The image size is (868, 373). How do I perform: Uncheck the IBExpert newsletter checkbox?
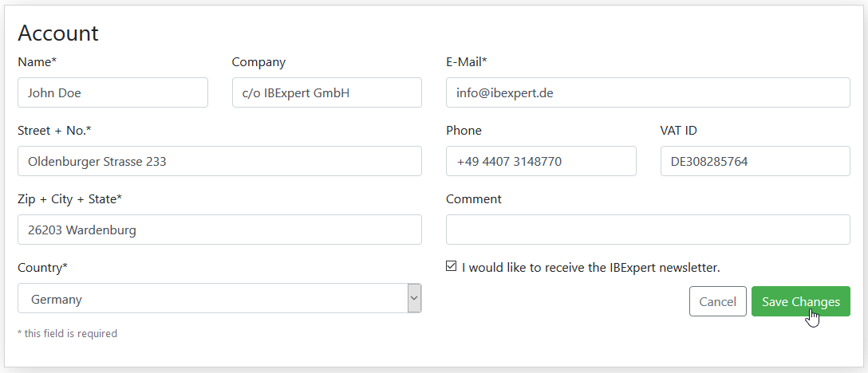[452, 267]
